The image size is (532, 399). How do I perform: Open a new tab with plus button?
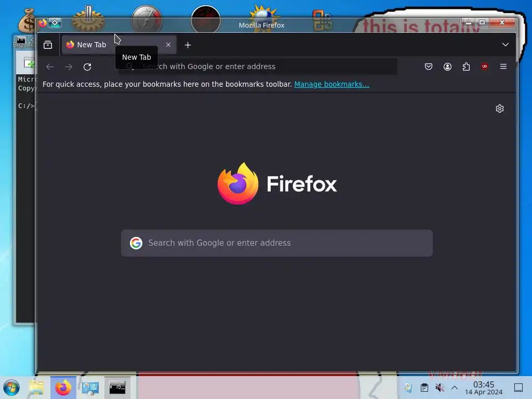[188, 45]
